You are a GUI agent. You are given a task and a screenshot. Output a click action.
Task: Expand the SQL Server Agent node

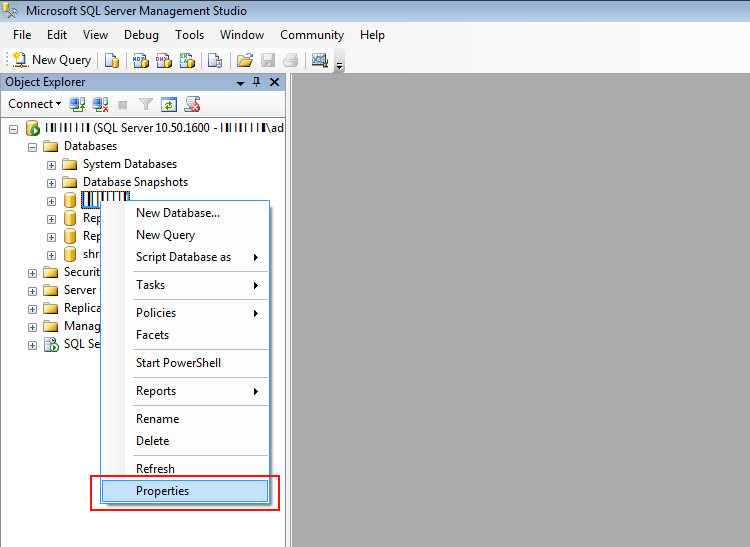tap(32, 345)
